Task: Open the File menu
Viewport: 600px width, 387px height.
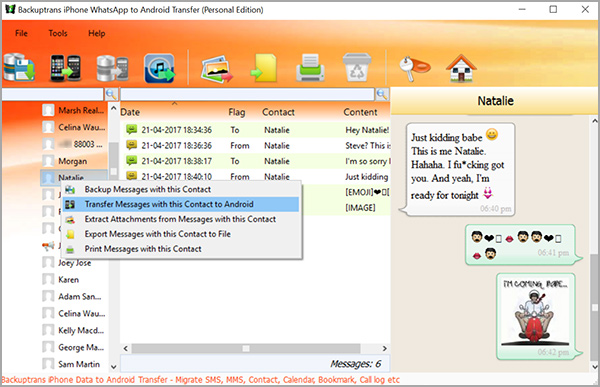Action: coord(21,33)
